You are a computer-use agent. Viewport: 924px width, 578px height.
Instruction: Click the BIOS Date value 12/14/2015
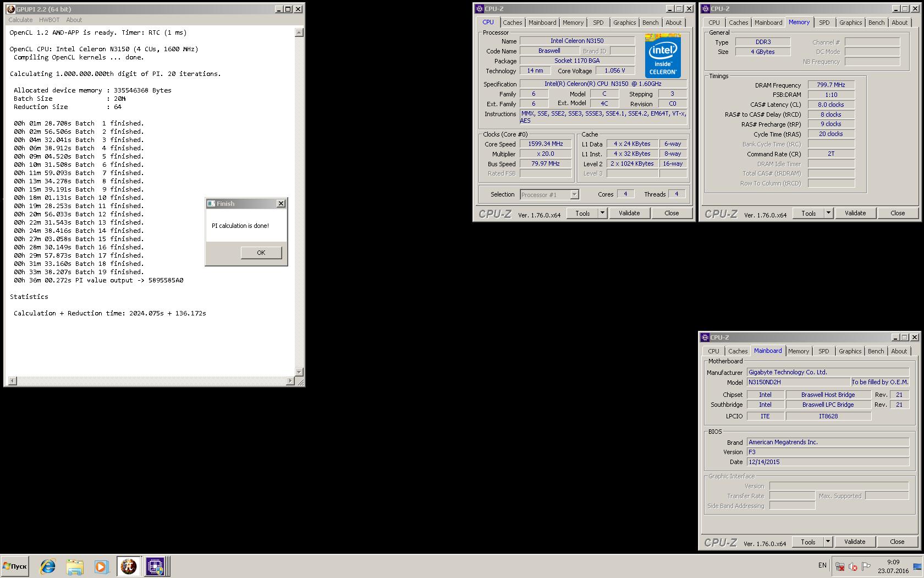coord(827,462)
